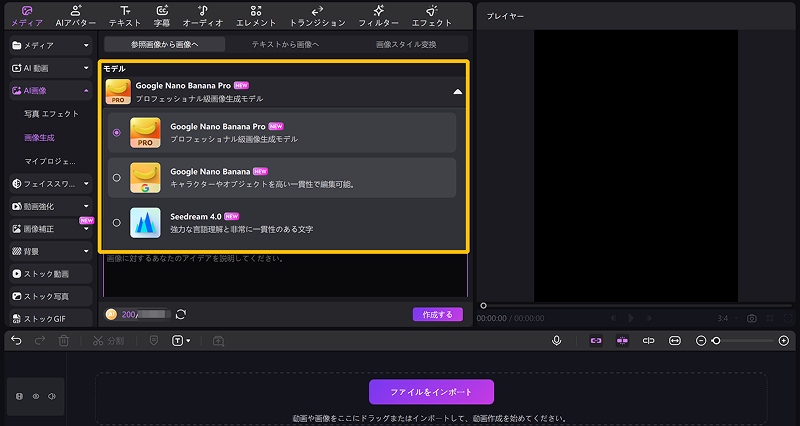The width and height of the screenshot is (800, 426).
Task: Select Seedream 4.0 radio button
Action: point(117,222)
